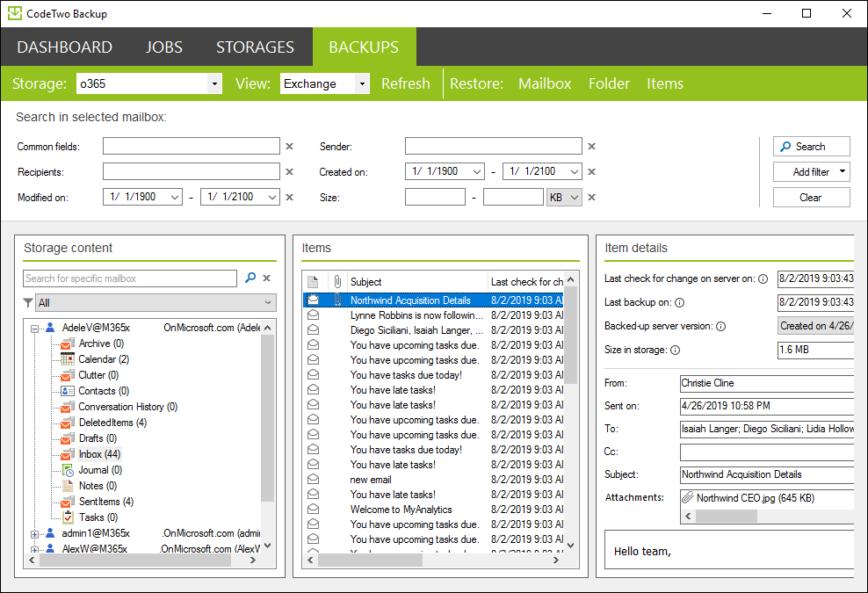Collapse the AdeleV mailbox tree node
Screen dimensions: 868x593
(x=34, y=329)
